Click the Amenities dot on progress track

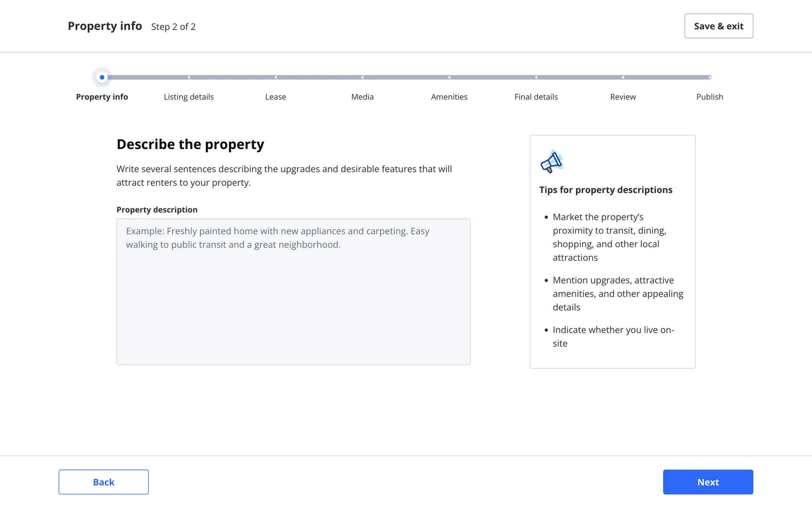(449, 77)
